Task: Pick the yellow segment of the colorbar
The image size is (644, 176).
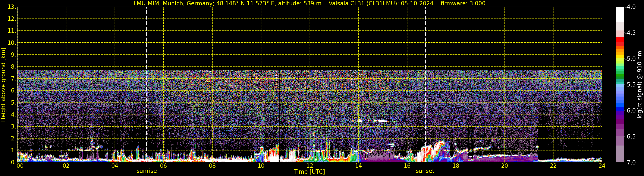Action: point(620,57)
